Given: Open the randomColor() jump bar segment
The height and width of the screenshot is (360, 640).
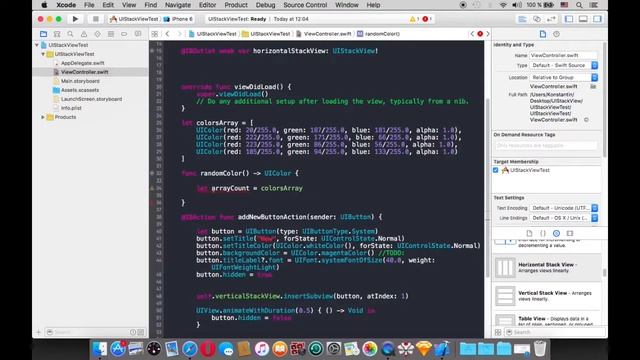Looking at the screenshot, I should (x=378, y=34).
